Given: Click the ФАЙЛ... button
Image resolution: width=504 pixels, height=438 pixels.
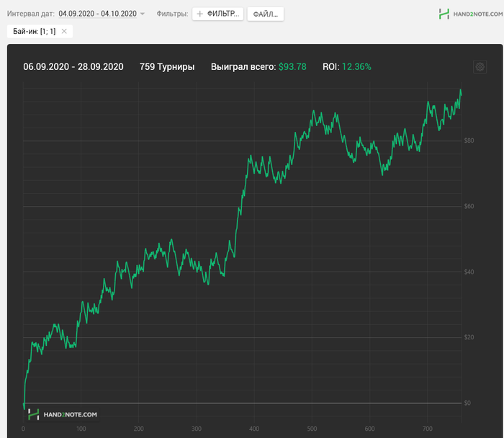Looking at the screenshot, I should (x=266, y=14).
